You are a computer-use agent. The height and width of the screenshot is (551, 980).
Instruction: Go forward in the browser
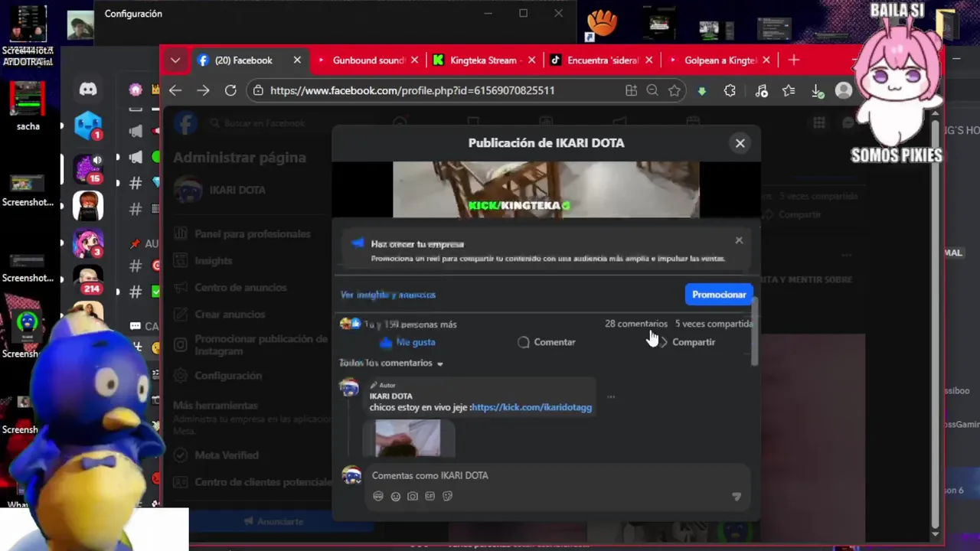click(x=203, y=90)
